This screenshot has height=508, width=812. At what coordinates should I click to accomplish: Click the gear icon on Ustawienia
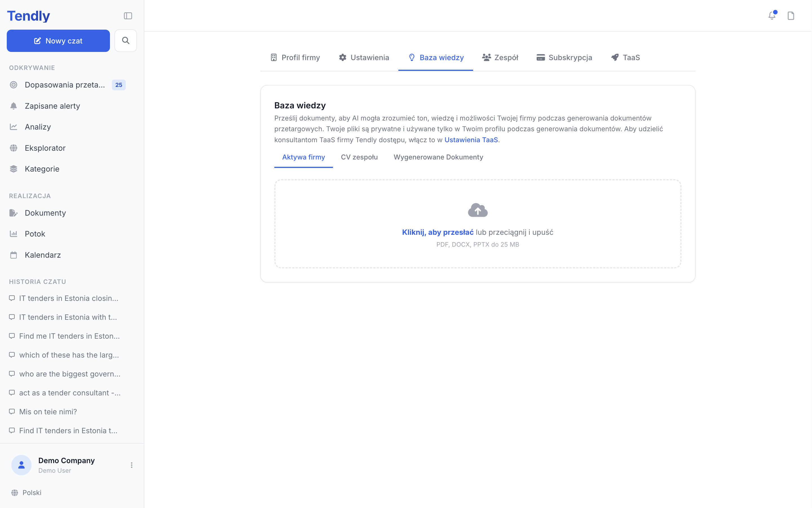point(343,58)
